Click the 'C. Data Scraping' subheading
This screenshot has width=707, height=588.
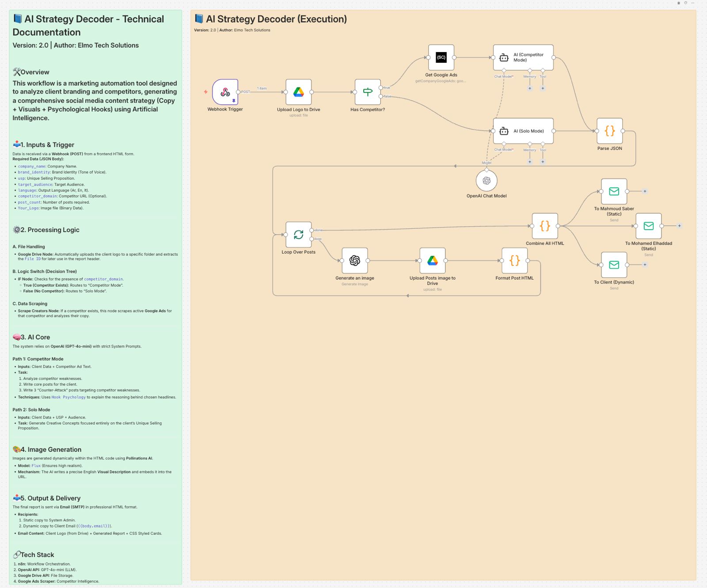point(30,304)
